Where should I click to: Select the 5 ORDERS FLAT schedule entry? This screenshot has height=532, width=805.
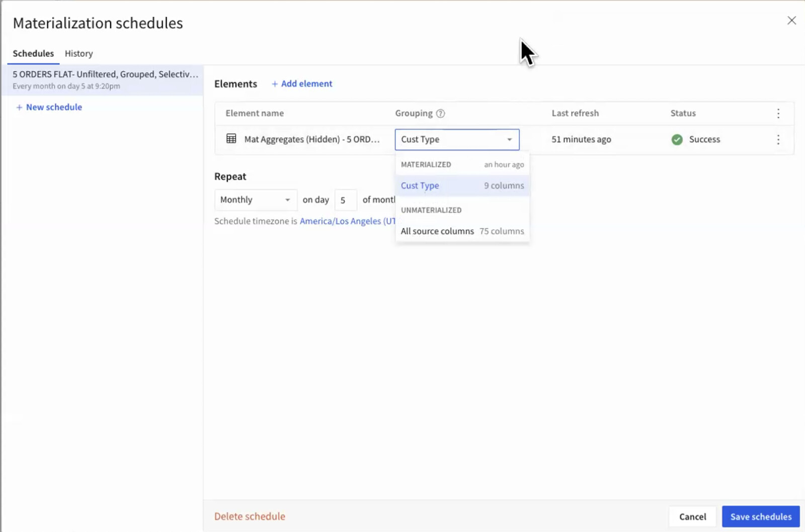point(104,79)
